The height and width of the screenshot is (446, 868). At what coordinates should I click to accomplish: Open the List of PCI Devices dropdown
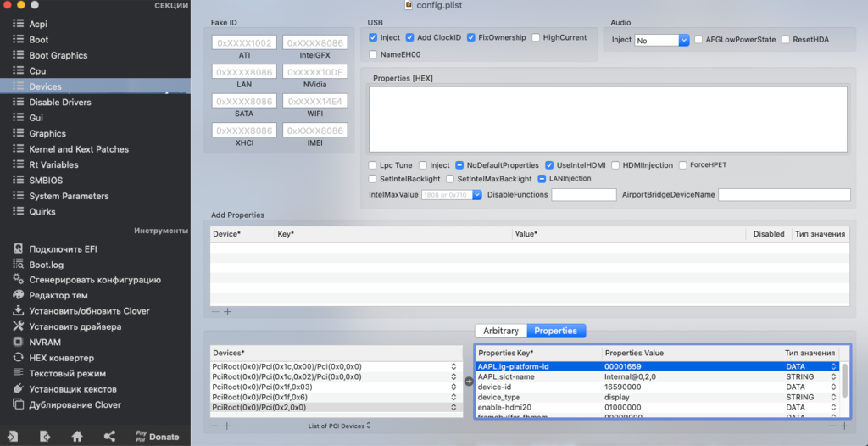[339, 426]
